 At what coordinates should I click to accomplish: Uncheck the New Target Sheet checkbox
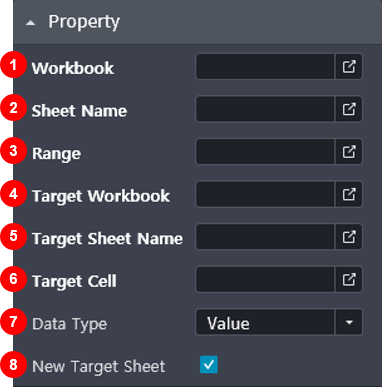(209, 365)
